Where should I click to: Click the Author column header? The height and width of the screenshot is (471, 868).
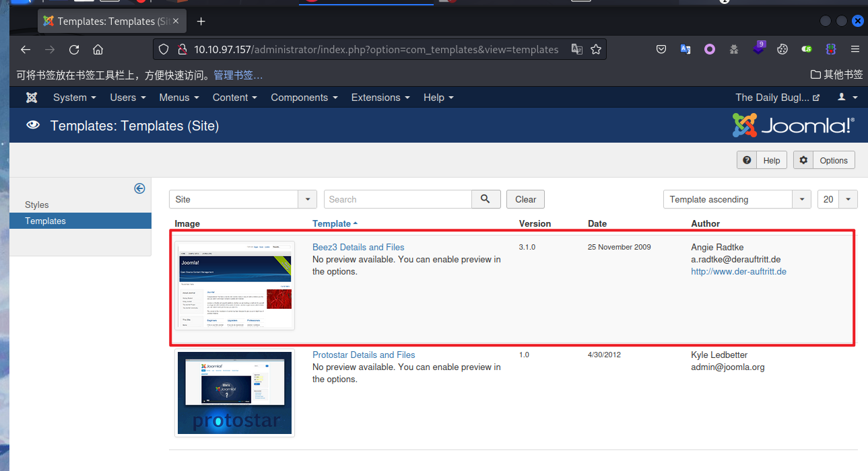[706, 223]
